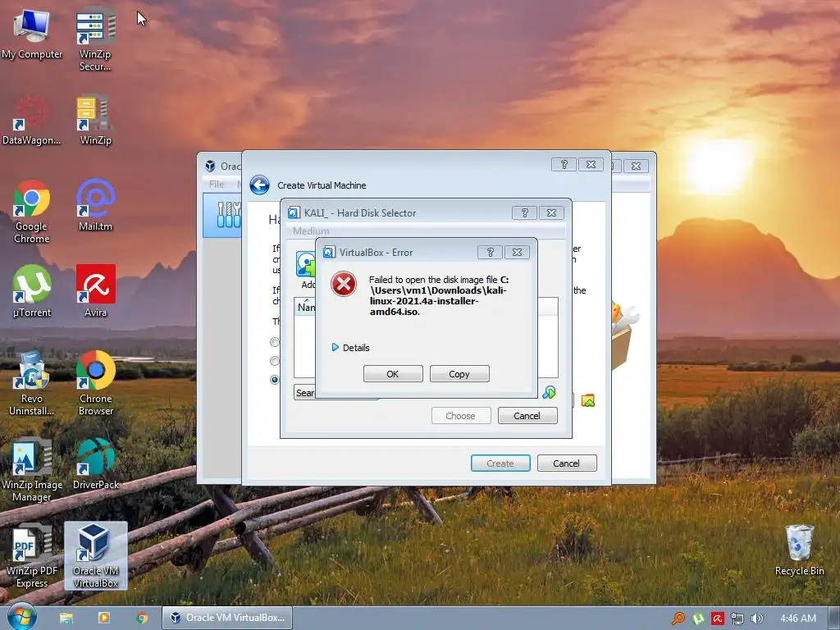This screenshot has width=840, height=630.
Task: Open the Recycle Bin
Action: coord(799,550)
